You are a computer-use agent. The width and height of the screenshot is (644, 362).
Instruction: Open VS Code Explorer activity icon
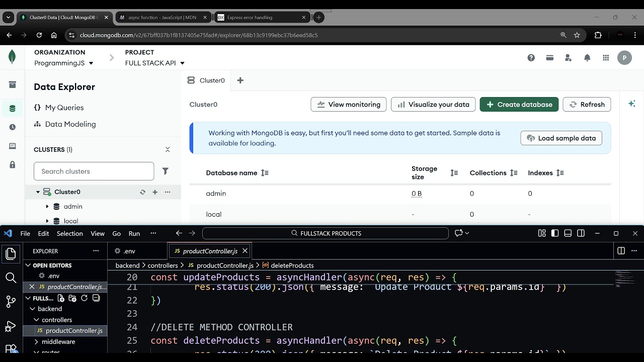coord(11,253)
